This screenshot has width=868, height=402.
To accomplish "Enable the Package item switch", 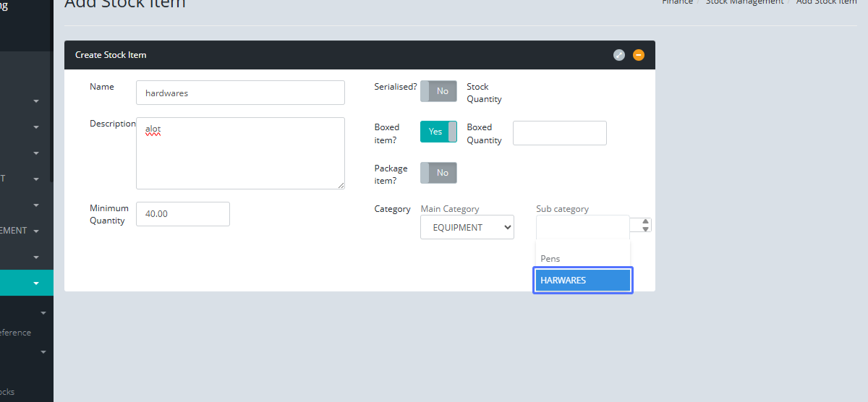I will click(438, 173).
